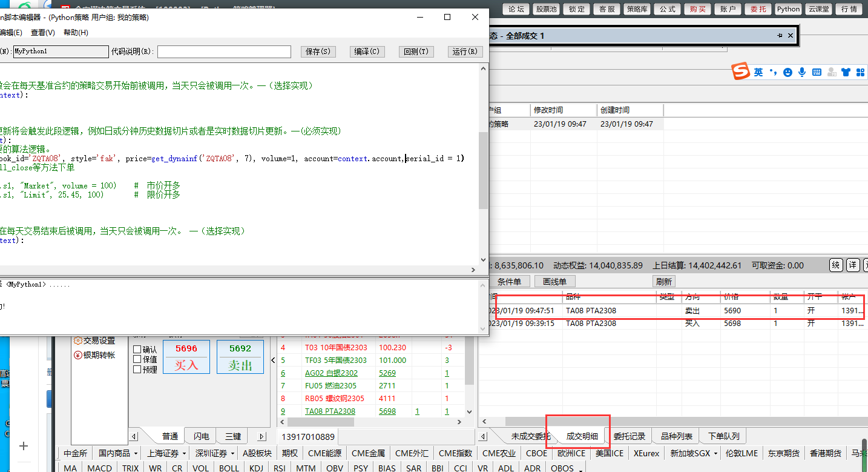Click the MyPython1 name field
Viewport: 868px width, 472px height.
click(x=61, y=52)
